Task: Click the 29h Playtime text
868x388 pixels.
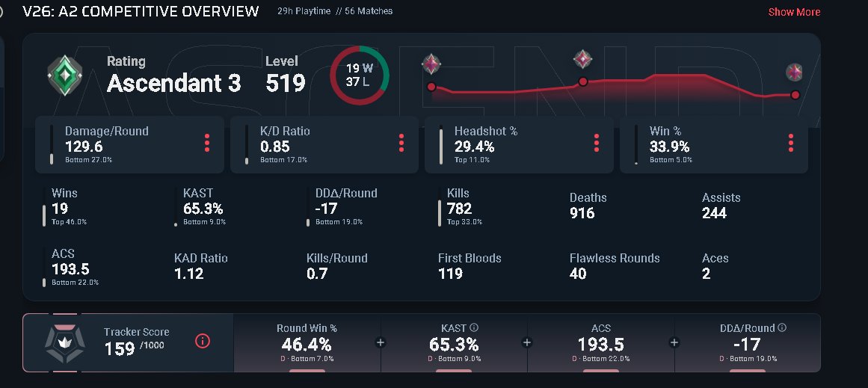Action: pyautogui.click(x=304, y=11)
